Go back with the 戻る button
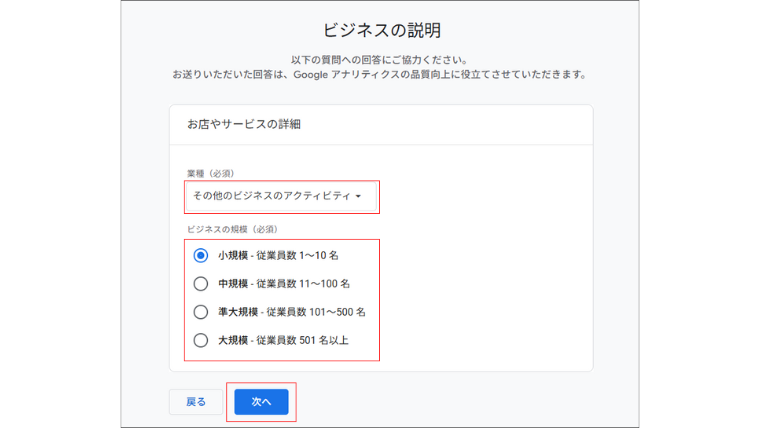The image size is (760, 428). [x=196, y=402]
